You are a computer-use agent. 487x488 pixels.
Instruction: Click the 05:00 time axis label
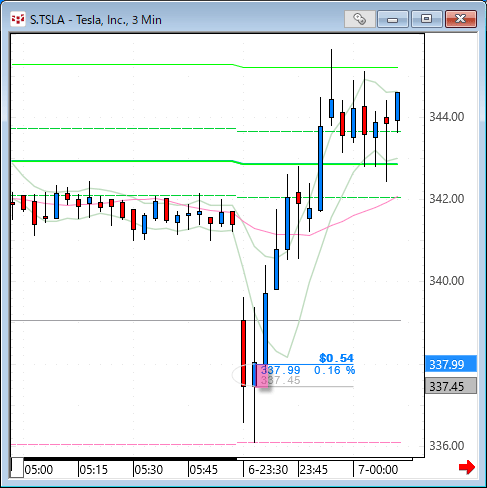pyautogui.click(x=39, y=470)
